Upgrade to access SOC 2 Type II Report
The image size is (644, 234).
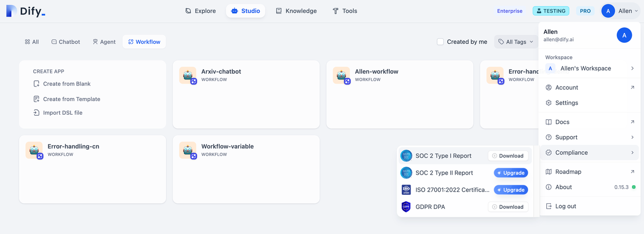pos(511,173)
